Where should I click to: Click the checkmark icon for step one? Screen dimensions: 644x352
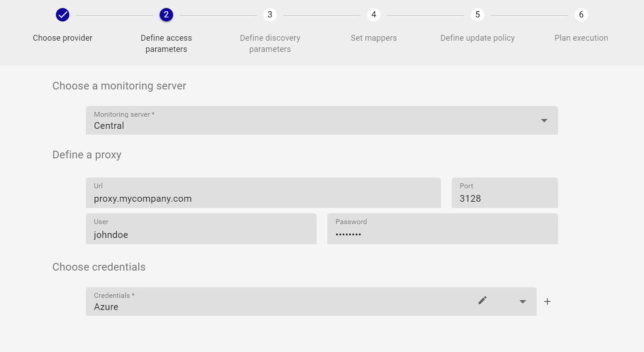[63, 15]
